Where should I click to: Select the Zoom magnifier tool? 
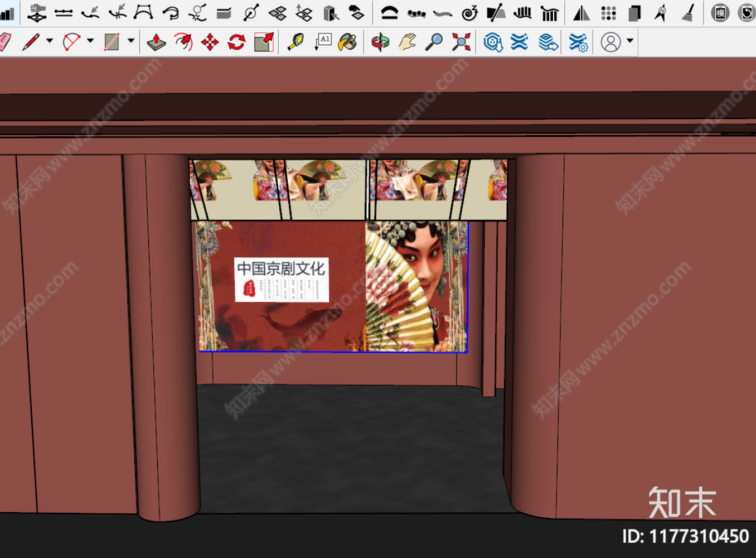tap(434, 42)
